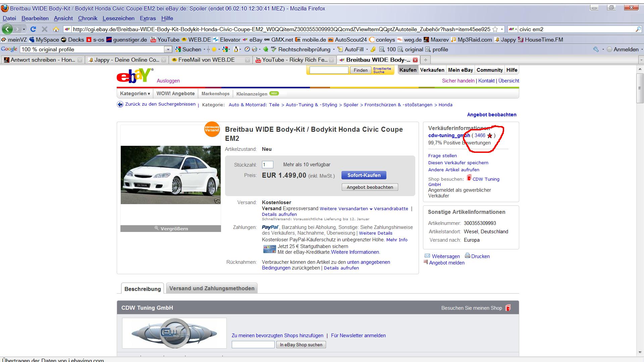644x362 pixels.
Task: Open Andere Artikel aufrufen link
Action: click(453, 170)
